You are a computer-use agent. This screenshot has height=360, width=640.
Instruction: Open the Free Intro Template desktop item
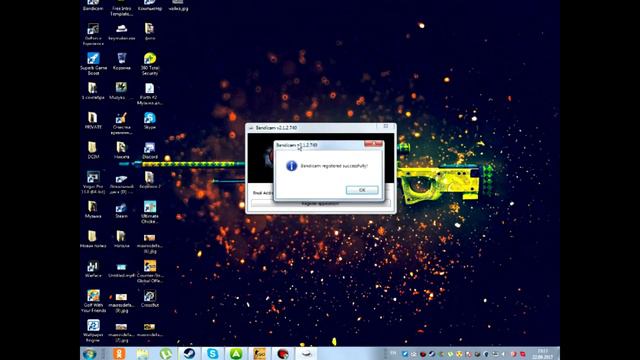[x=121, y=7]
